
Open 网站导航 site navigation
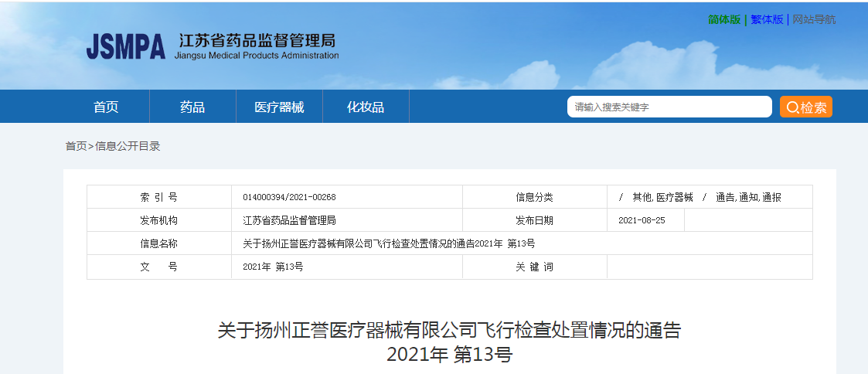(814, 19)
